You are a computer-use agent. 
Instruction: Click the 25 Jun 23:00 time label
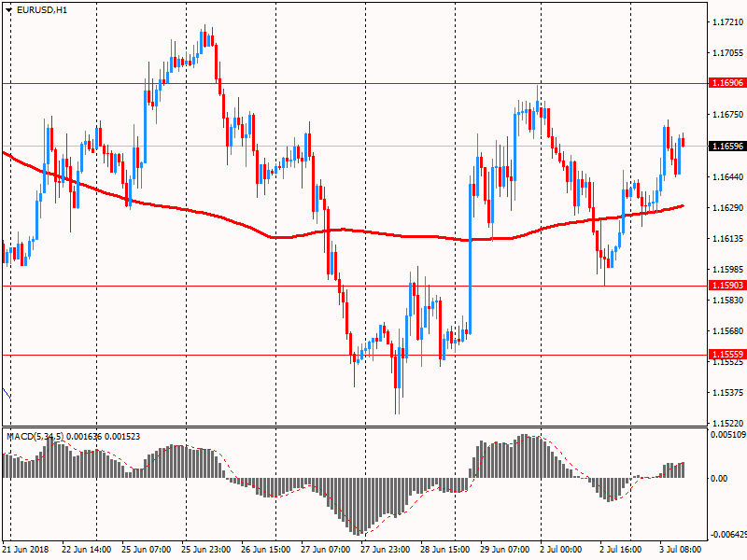pyautogui.click(x=205, y=550)
